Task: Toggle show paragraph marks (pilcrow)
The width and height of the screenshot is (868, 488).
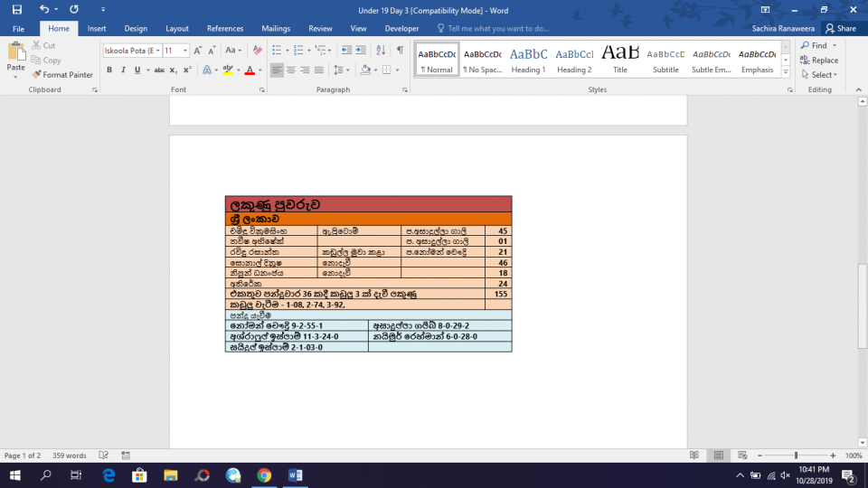Action: click(400, 51)
